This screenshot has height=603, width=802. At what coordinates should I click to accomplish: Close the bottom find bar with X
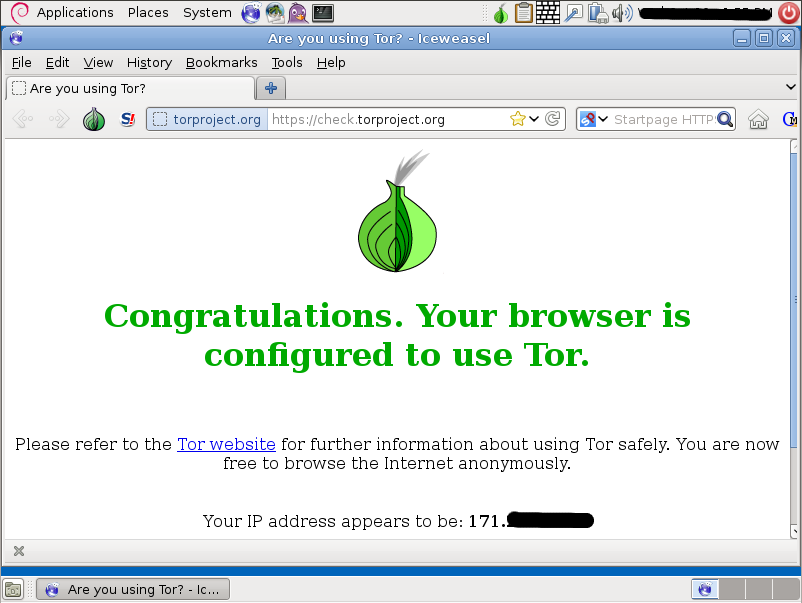19,551
